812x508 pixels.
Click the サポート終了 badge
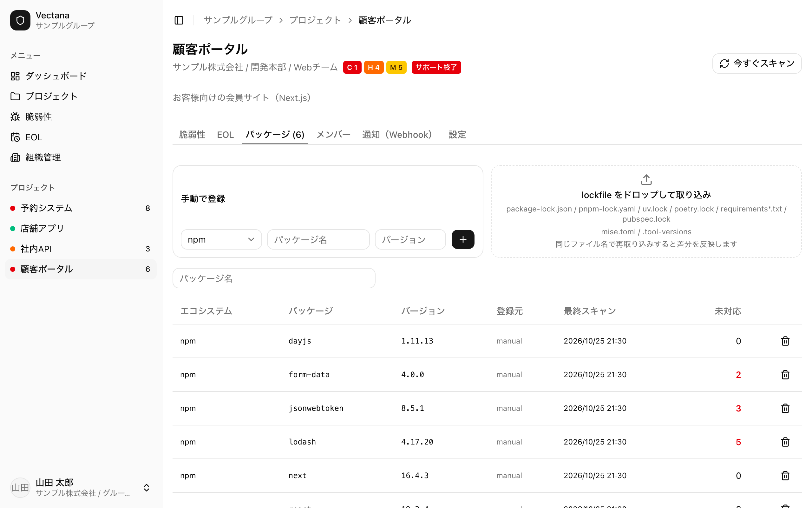click(x=436, y=67)
